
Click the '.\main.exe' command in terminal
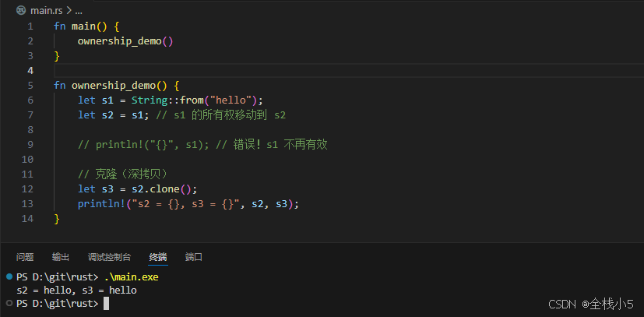[132, 277]
